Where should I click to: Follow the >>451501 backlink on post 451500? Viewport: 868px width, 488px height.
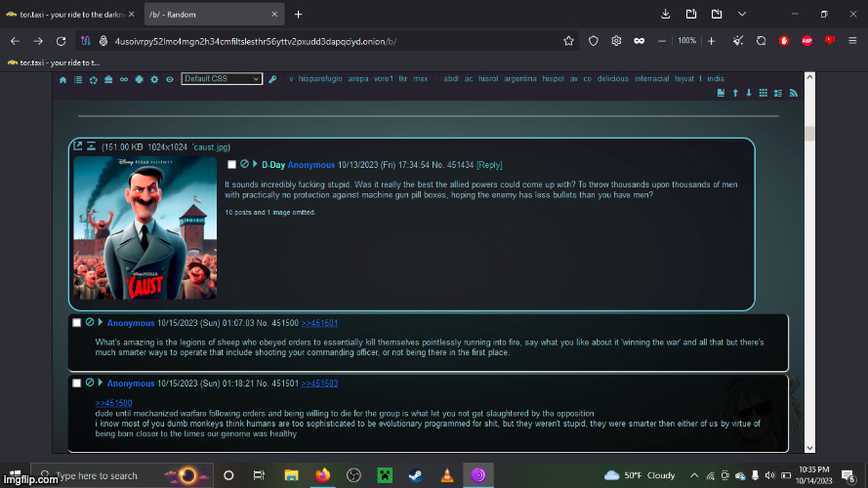[x=319, y=323]
